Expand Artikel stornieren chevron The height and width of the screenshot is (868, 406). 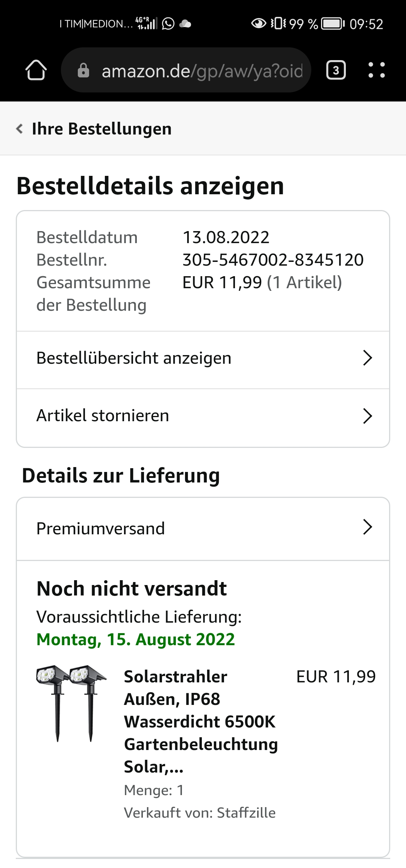[x=368, y=416]
